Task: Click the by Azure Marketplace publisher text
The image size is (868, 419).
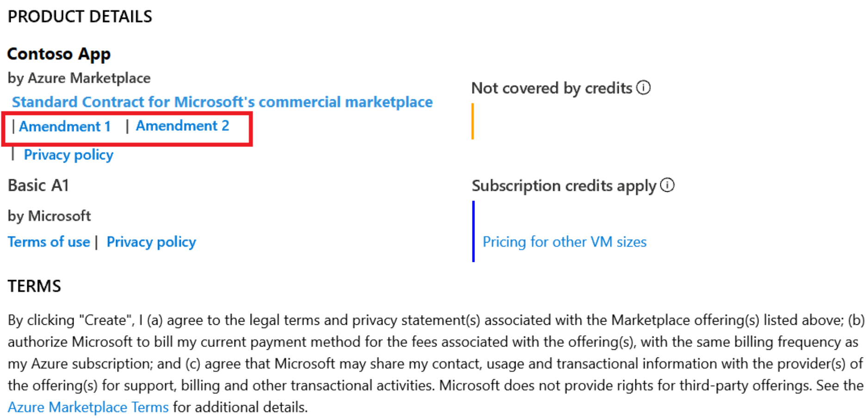Action: (x=79, y=78)
